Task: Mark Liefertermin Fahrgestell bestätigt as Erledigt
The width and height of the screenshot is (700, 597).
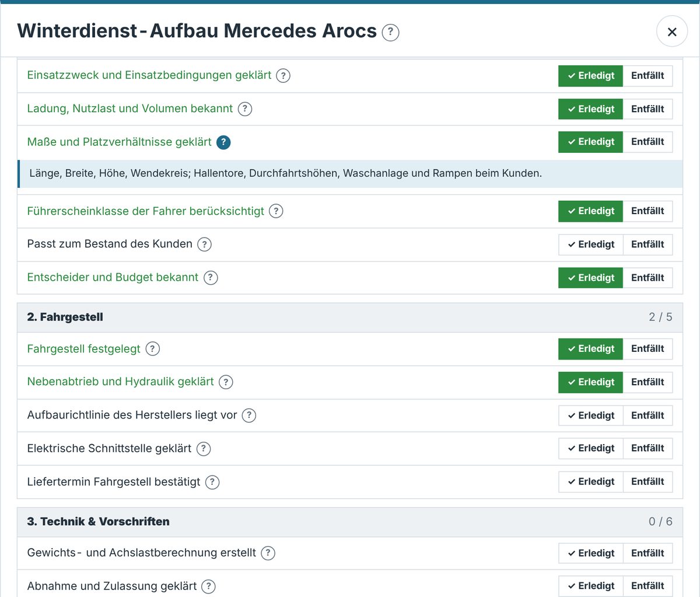Action: point(590,481)
